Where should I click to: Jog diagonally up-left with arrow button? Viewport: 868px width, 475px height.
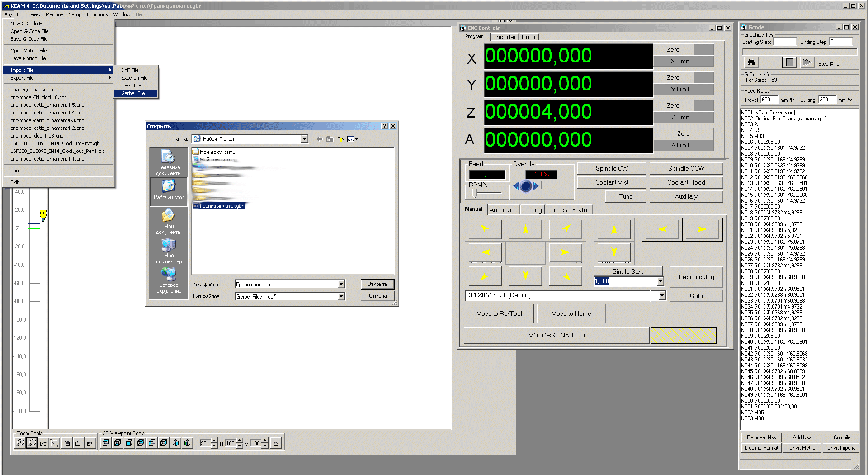pyautogui.click(x=485, y=229)
